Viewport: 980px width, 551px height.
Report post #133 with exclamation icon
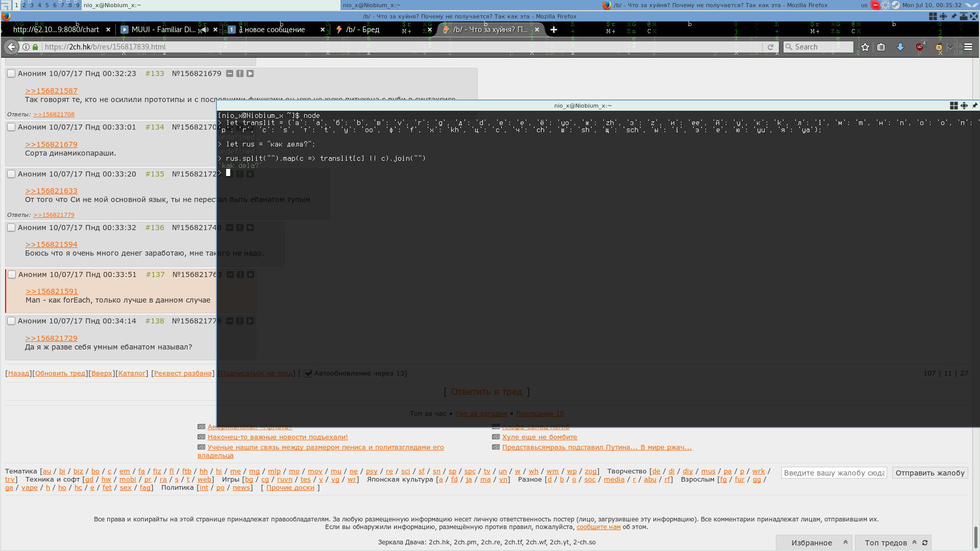[240, 73]
